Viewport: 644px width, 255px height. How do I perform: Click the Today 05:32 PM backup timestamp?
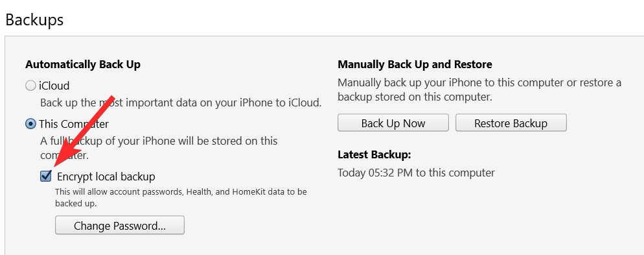(x=416, y=173)
